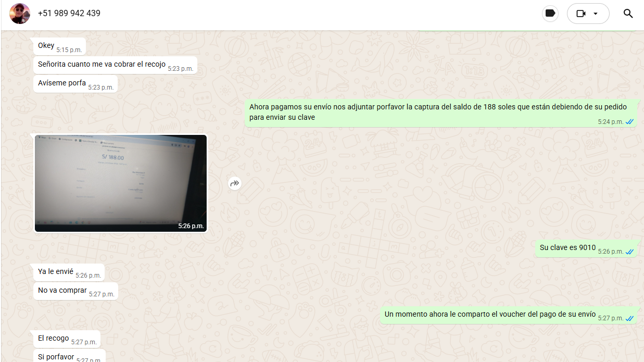Click read-receipt ticks on 'Su clave es 9010'
Viewport: 644px width, 362px height.
(629, 252)
